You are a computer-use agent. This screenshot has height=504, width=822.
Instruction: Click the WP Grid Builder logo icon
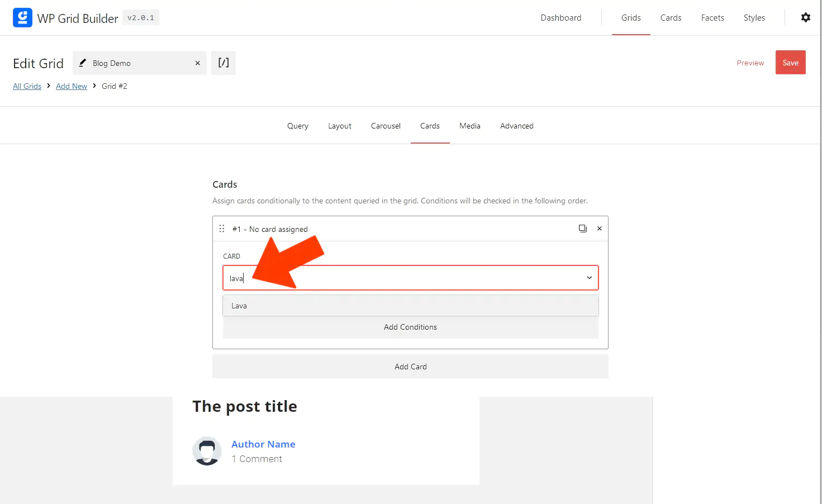(x=22, y=17)
